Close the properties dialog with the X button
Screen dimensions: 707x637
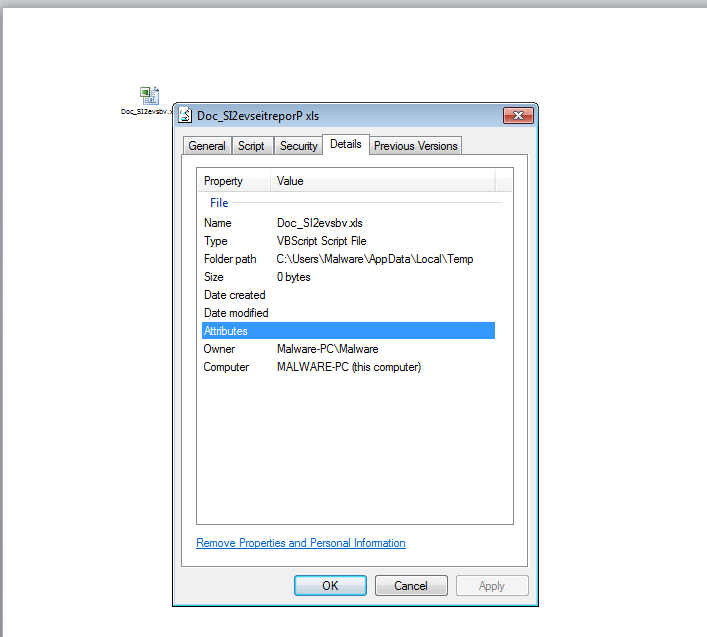518,115
